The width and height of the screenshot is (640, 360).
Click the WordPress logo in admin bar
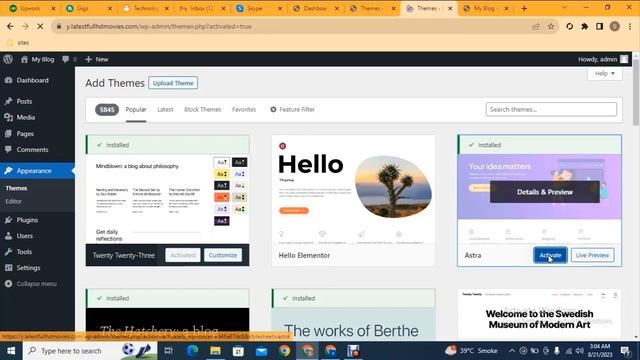(8, 59)
